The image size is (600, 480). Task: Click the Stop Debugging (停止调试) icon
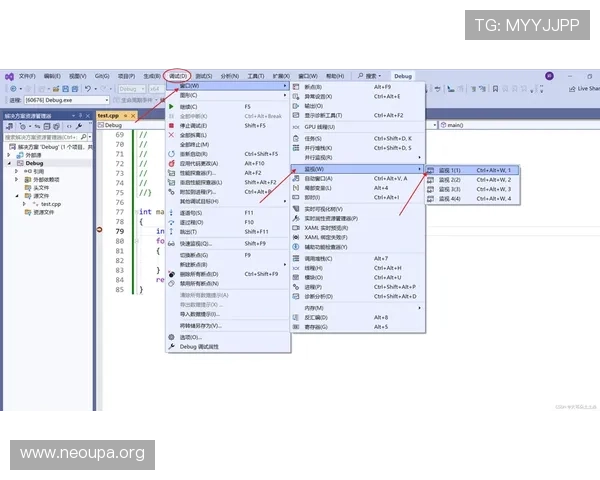click(171, 125)
